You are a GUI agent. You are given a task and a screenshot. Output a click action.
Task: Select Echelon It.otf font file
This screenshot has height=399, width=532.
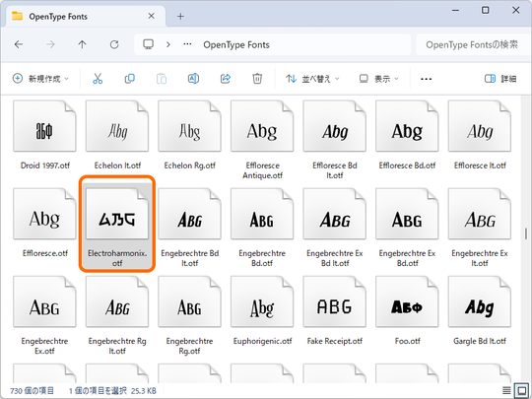click(x=117, y=135)
